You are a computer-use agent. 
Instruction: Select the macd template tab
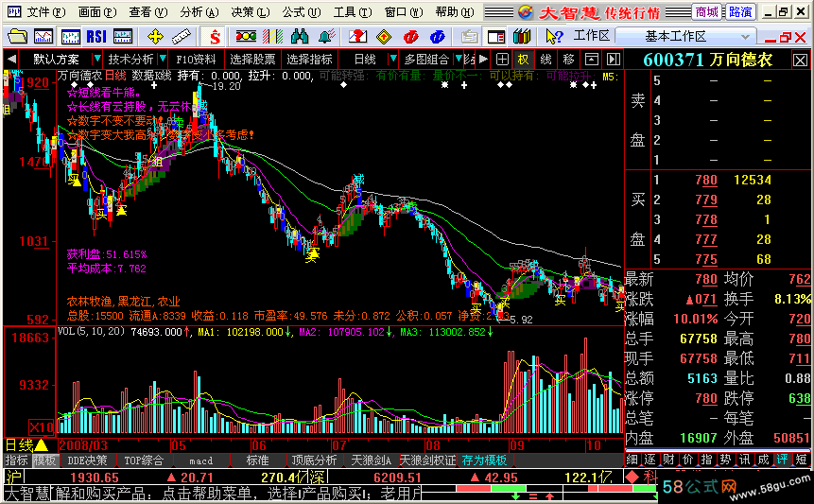tap(201, 461)
